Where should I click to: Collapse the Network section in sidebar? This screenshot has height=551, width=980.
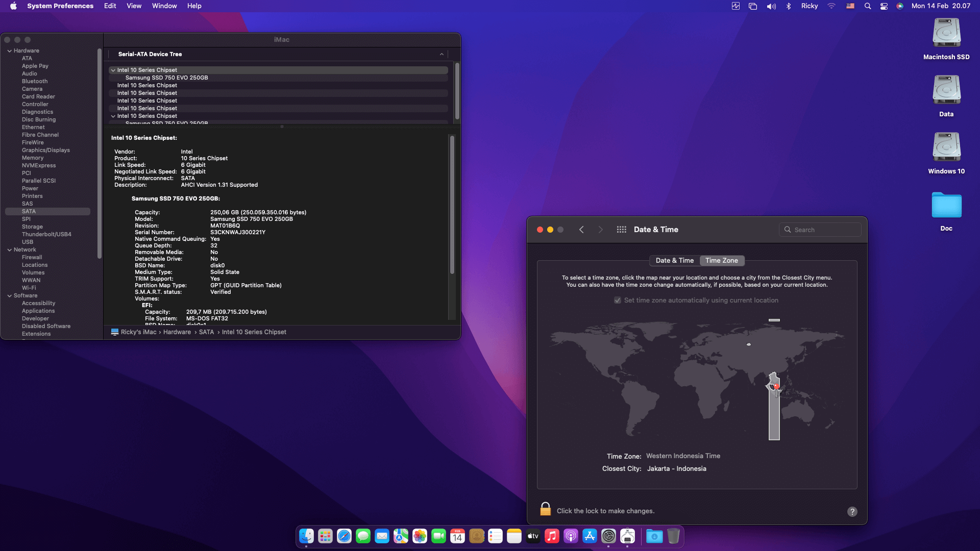point(9,250)
